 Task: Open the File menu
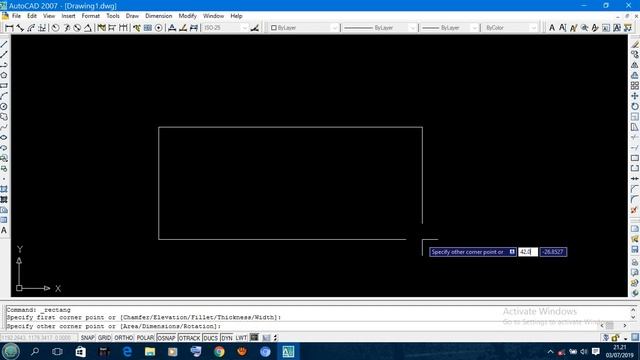(16, 16)
